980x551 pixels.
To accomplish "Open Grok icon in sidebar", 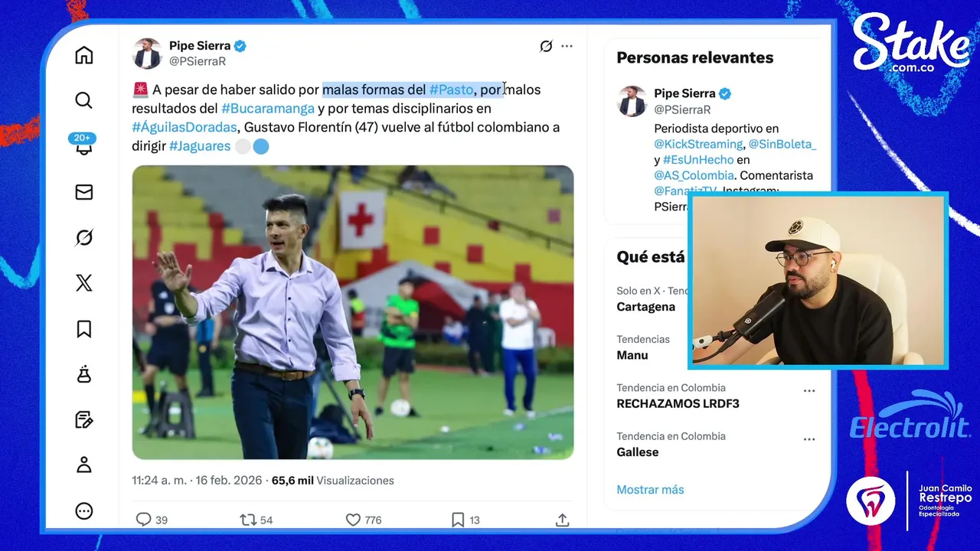I will [x=84, y=238].
